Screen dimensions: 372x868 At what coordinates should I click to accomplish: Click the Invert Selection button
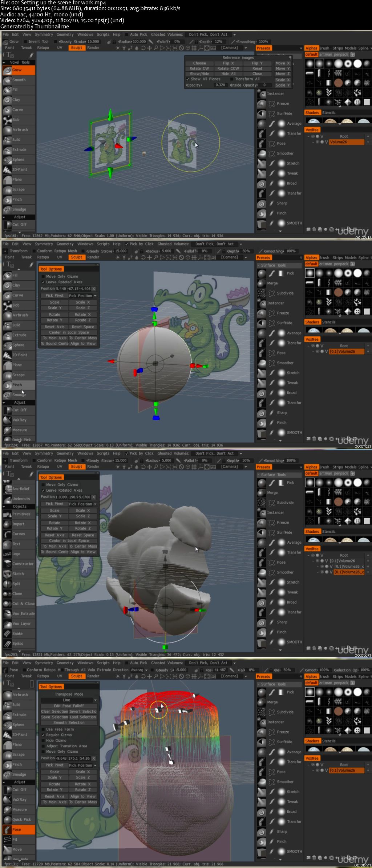click(x=83, y=711)
